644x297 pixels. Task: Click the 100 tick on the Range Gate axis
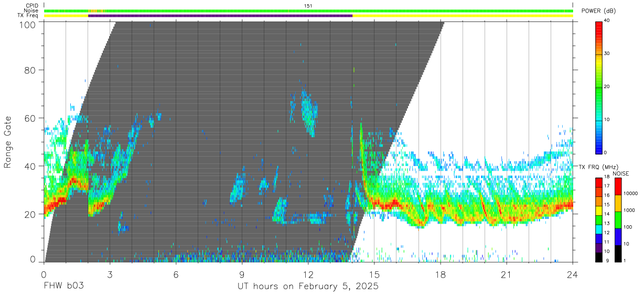(x=28, y=24)
